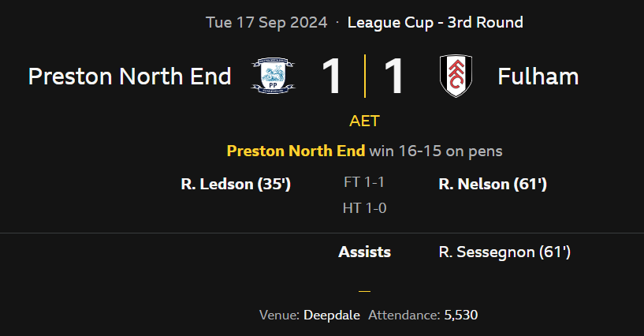Open the Preston North End team name
644x336 pixels.
pyautogui.click(x=129, y=77)
